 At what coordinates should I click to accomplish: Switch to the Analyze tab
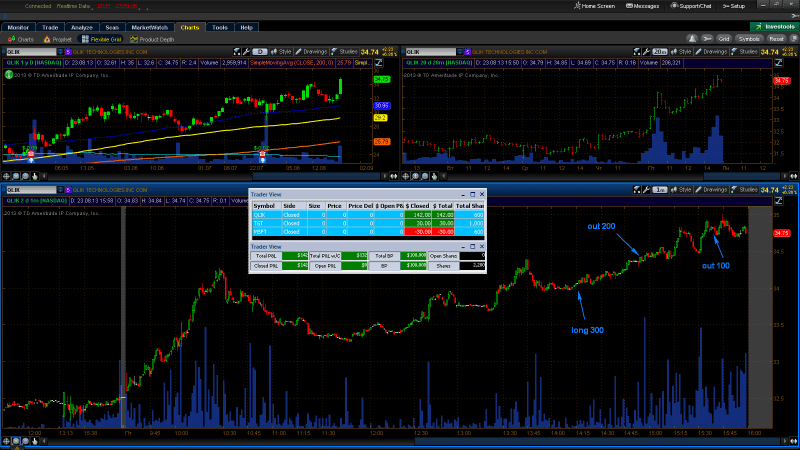click(x=82, y=28)
